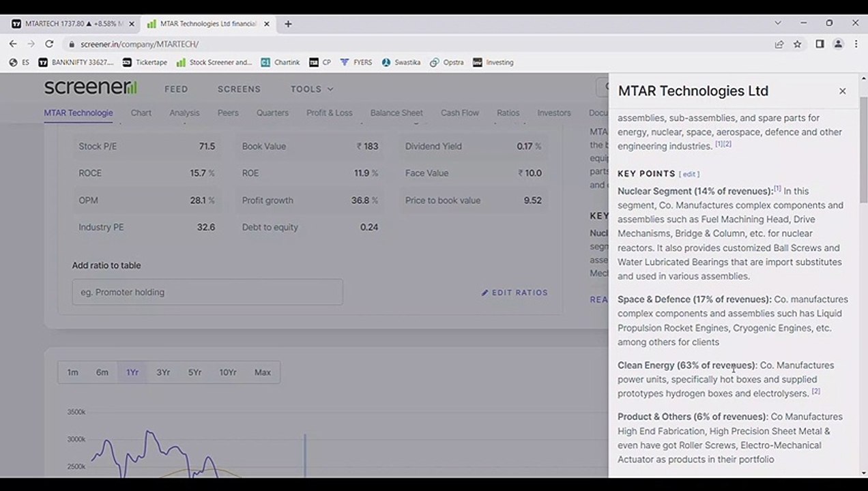Image resolution: width=868 pixels, height=491 pixels.
Task: Bookmark this page with star icon
Action: coord(797,44)
